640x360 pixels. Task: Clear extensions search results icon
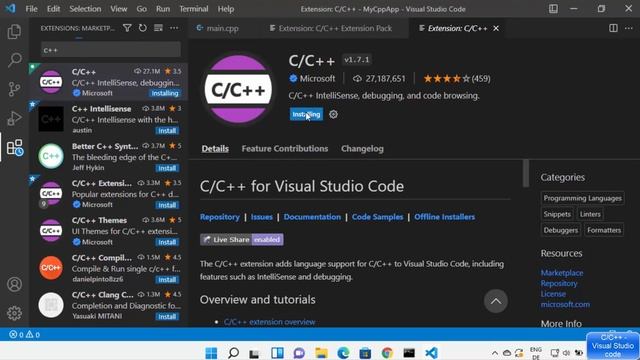[158, 28]
